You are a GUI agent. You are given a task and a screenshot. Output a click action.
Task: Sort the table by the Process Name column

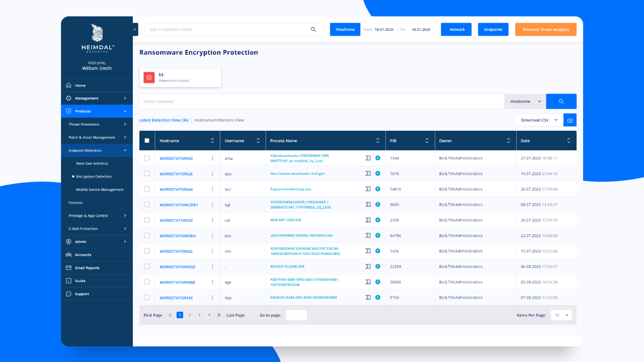378,141
